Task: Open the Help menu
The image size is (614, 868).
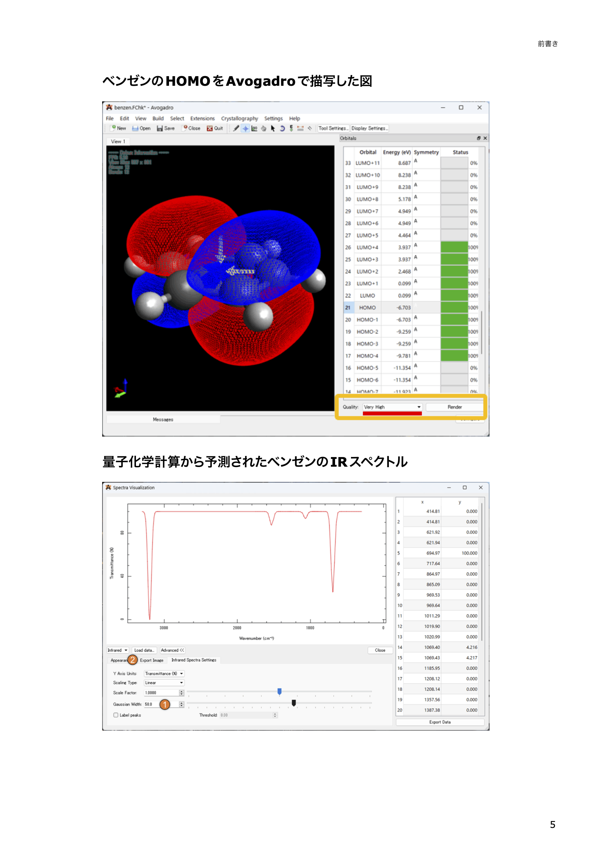Action: 295,118
